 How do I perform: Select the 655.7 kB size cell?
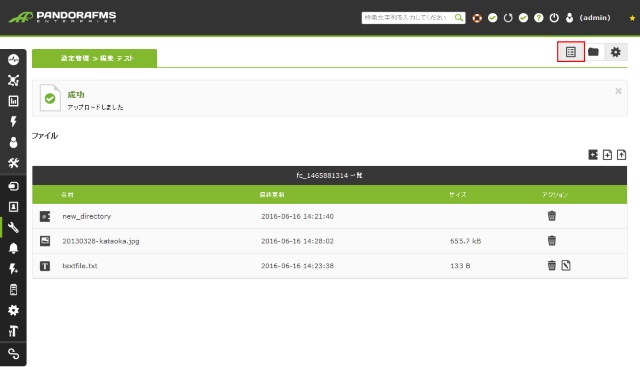pos(465,241)
